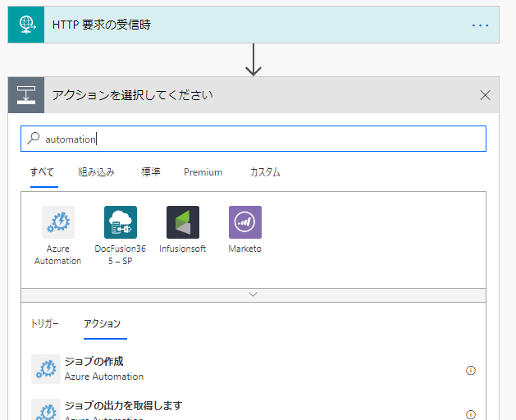Select the ジョブの作成 action

tap(253, 369)
